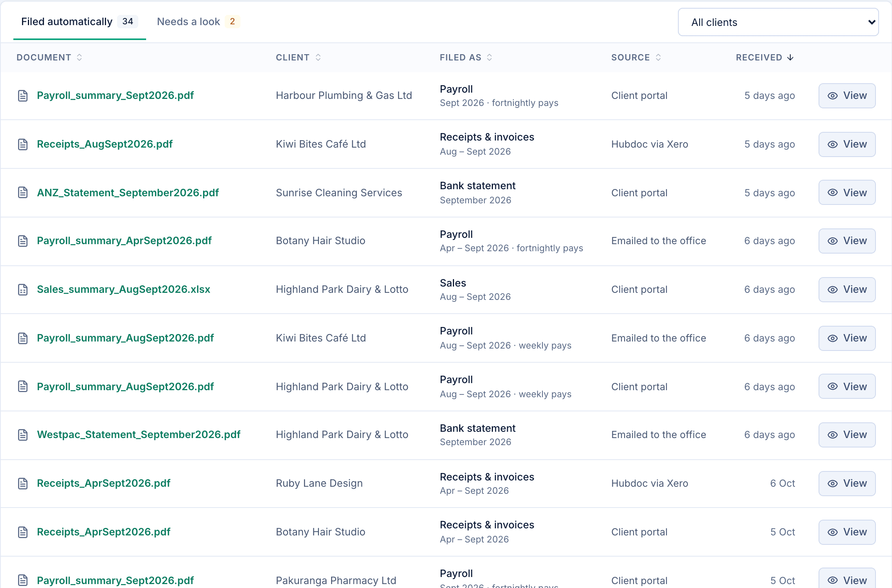The image size is (892, 588).
Task: Click the file icon in the Kiwi Bites Café receipts row
Action: [x=23, y=144]
